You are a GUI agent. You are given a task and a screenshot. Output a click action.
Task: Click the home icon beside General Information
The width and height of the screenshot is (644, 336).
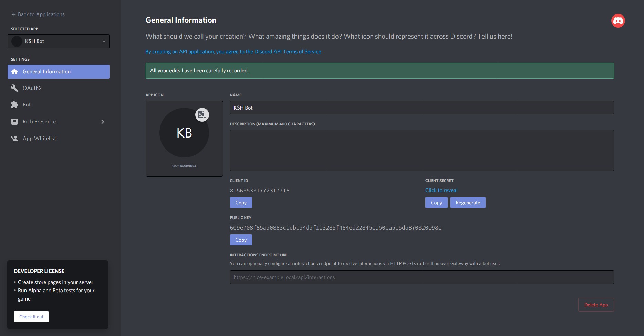(14, 72)
